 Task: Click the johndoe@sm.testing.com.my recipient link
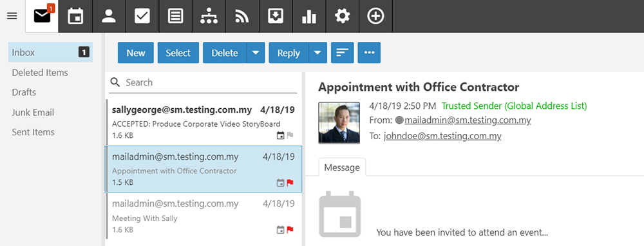442,137
